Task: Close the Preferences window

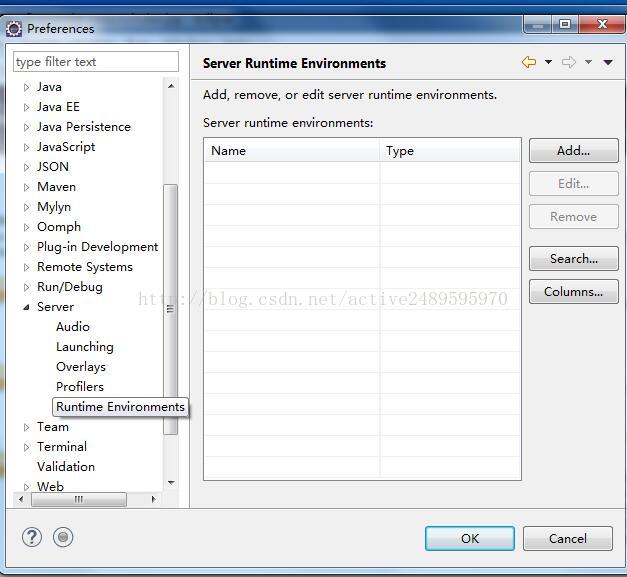Action: [x=601, y=24]
